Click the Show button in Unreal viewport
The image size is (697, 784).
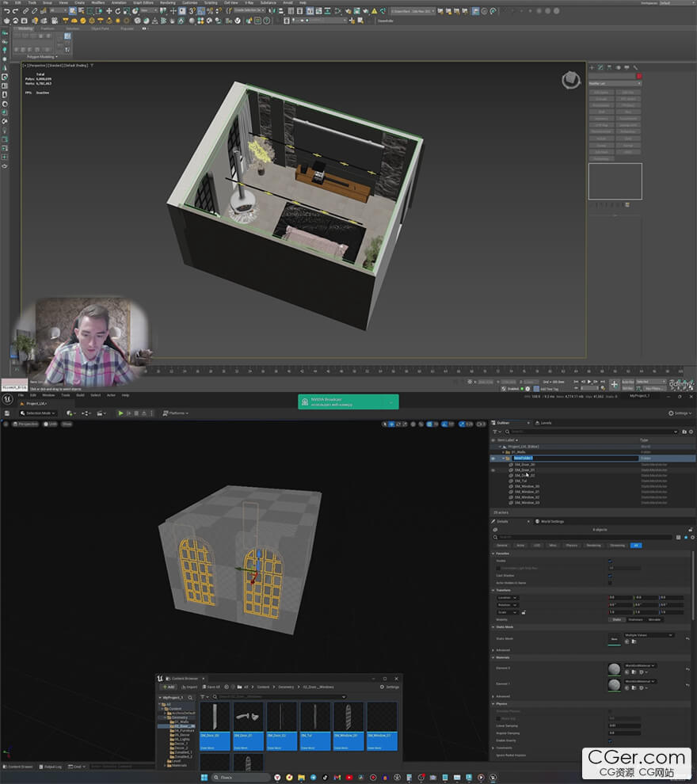[67, 424]
